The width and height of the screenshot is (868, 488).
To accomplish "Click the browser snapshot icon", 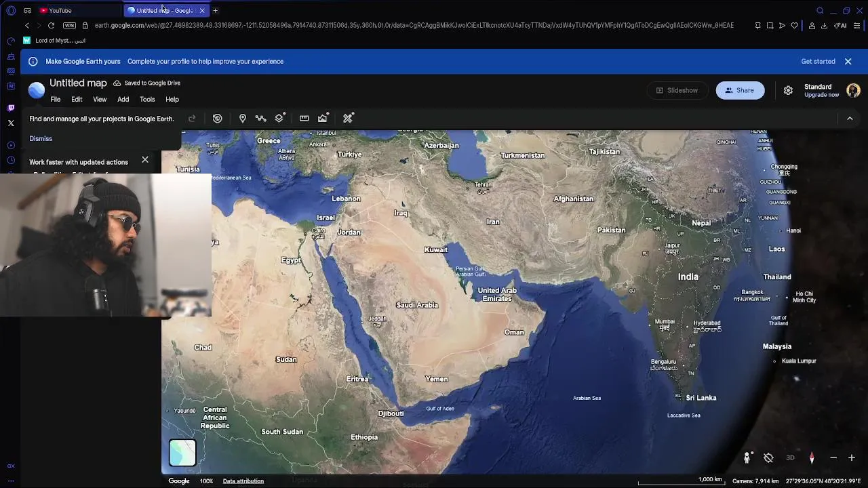I will 770,25.
